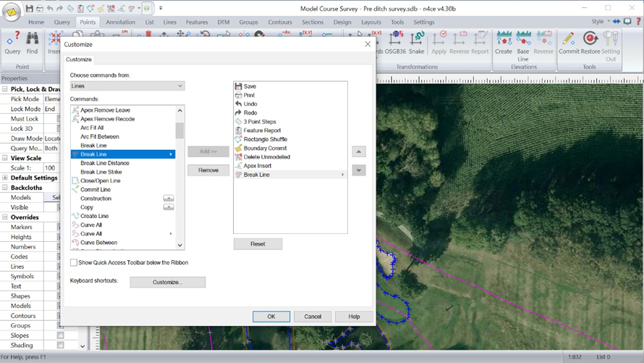
Task: Click the Query point ribbon icon
Action: tap(12, 43)
